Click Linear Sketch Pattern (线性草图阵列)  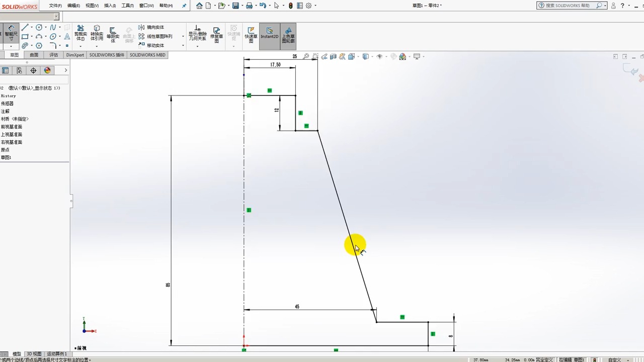pyautogui.click(x=155, y=36)
